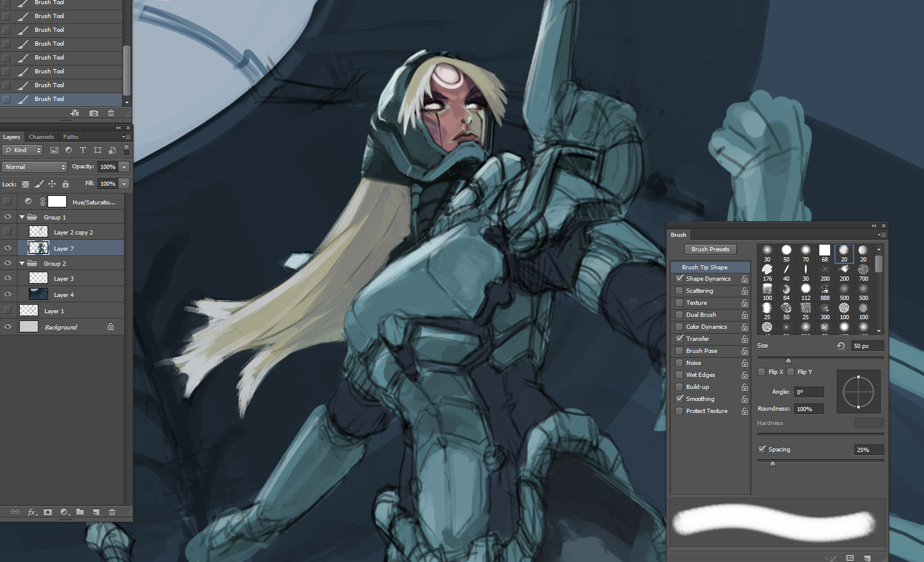Uncheck the Shape Dynamics option
Viewport: 924px width, 562px height.
(x=680, y=278)
